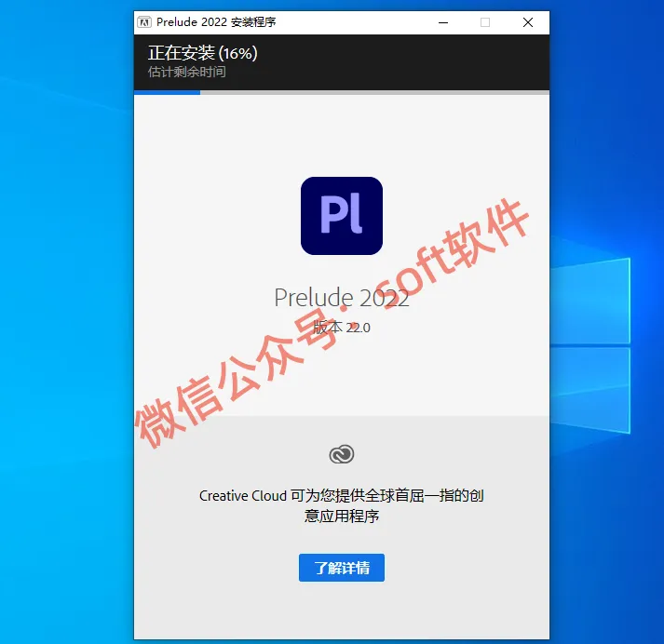Click the Prelude 2022 安装程序 window title

click(216, 22)
